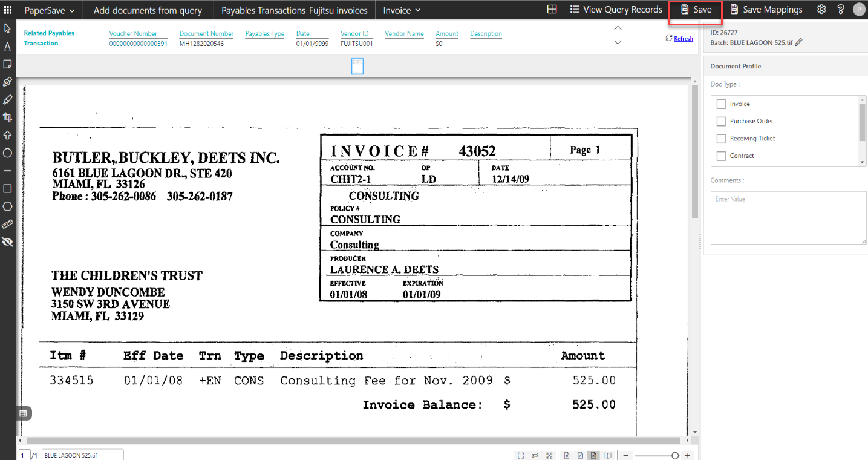Select the hexagon shape tool

point(7,206)
